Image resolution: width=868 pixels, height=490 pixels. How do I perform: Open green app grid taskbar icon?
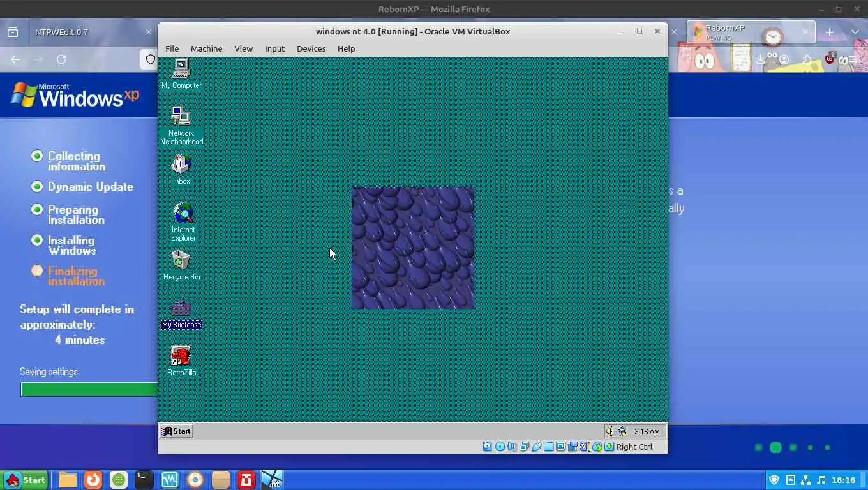[119, 480]
